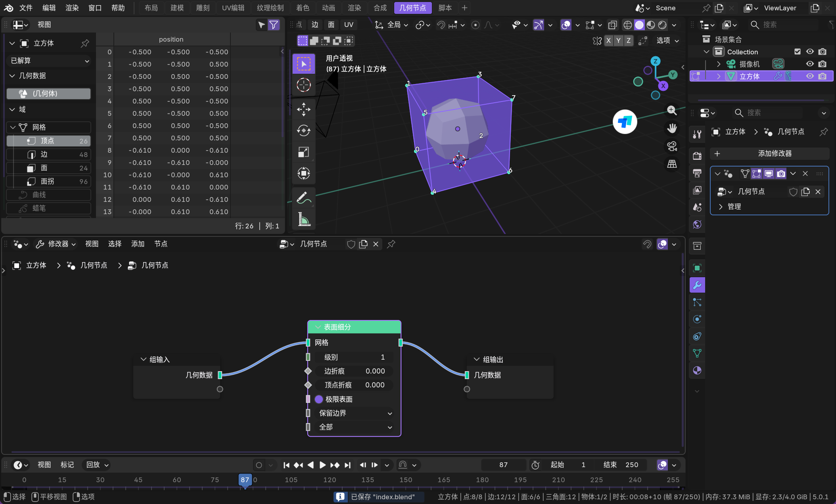This screenshot has width=836, height=504.
Task: Open the 添加 menu in node editor
Action: tap(138, 244)
